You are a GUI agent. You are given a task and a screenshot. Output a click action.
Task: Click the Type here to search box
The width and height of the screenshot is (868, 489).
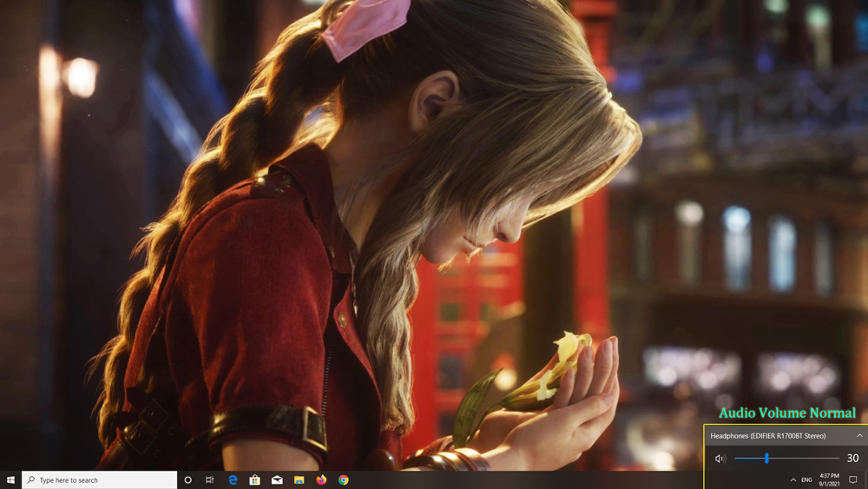[x=100, y=480]
